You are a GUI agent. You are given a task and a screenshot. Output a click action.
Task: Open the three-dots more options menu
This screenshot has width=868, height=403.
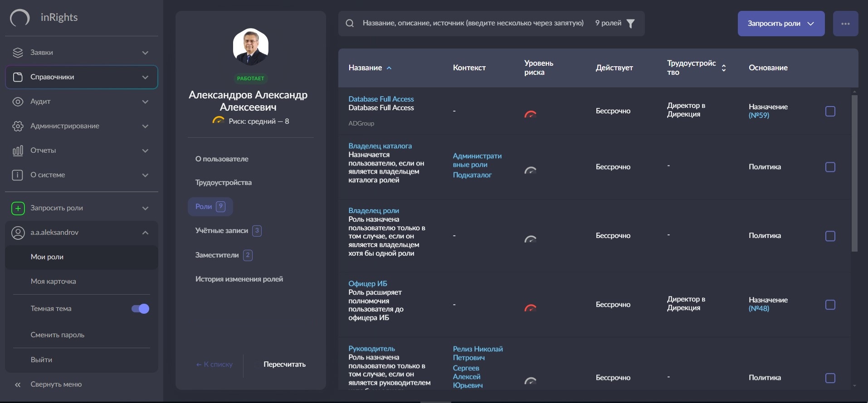point(845,24)
